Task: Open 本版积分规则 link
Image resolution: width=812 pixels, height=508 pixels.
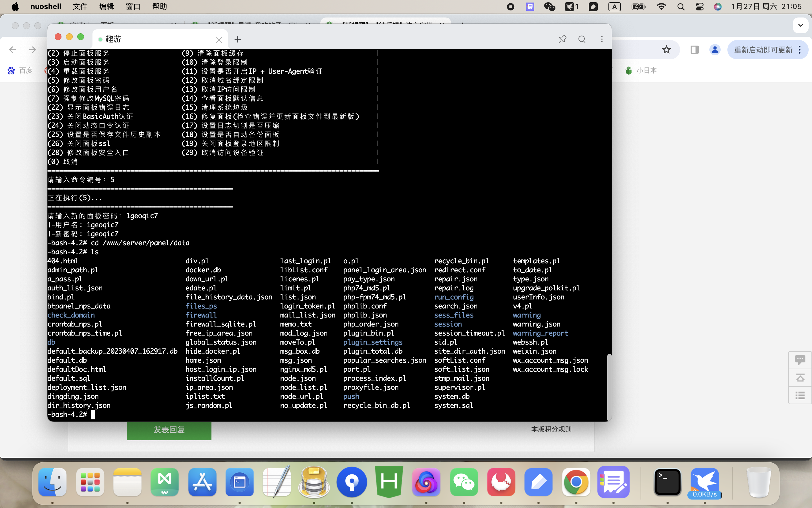Action: (551, 429)
